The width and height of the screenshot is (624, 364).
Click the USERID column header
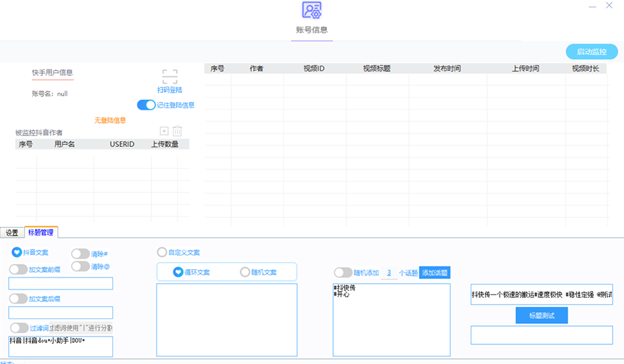[122, 144]
